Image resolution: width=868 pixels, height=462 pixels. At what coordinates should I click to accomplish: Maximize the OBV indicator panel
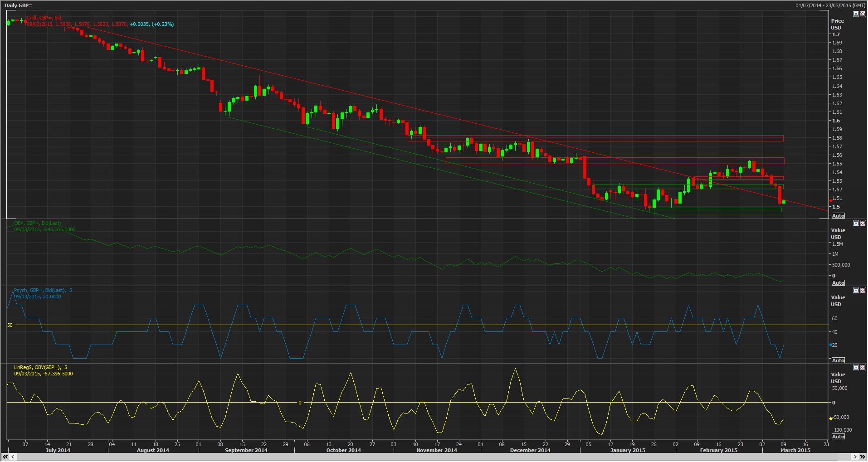[x=856, y=224]
